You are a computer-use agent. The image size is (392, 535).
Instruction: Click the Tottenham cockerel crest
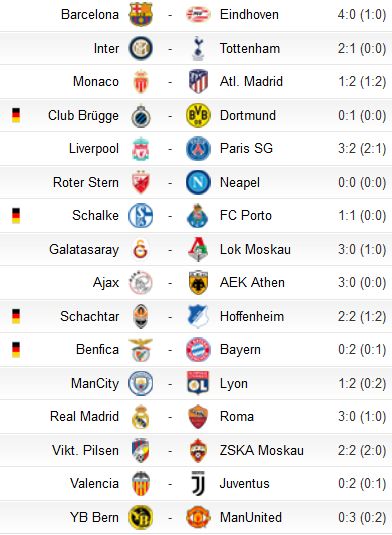pos(198,48)
